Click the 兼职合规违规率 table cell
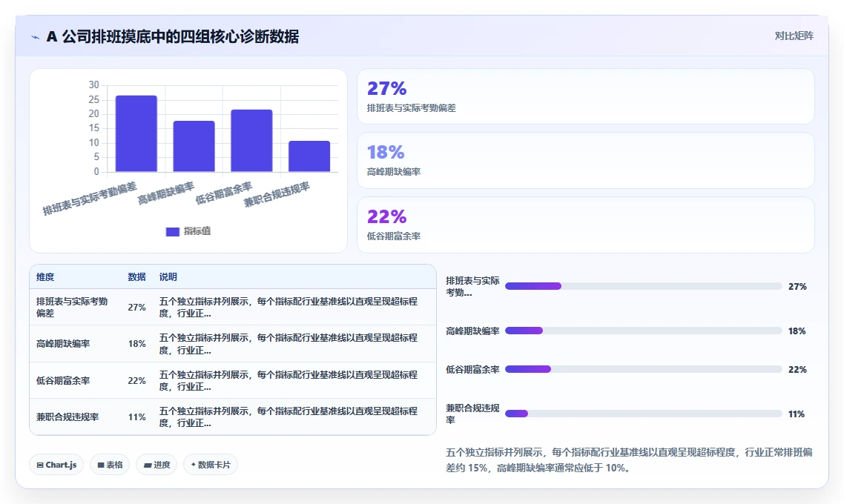 [67, 417]
